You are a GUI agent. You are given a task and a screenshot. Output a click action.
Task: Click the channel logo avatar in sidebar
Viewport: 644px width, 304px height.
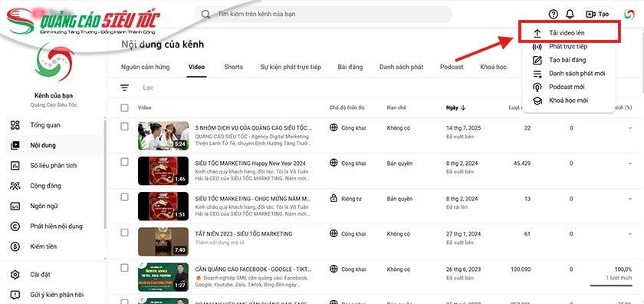(54, 61)
